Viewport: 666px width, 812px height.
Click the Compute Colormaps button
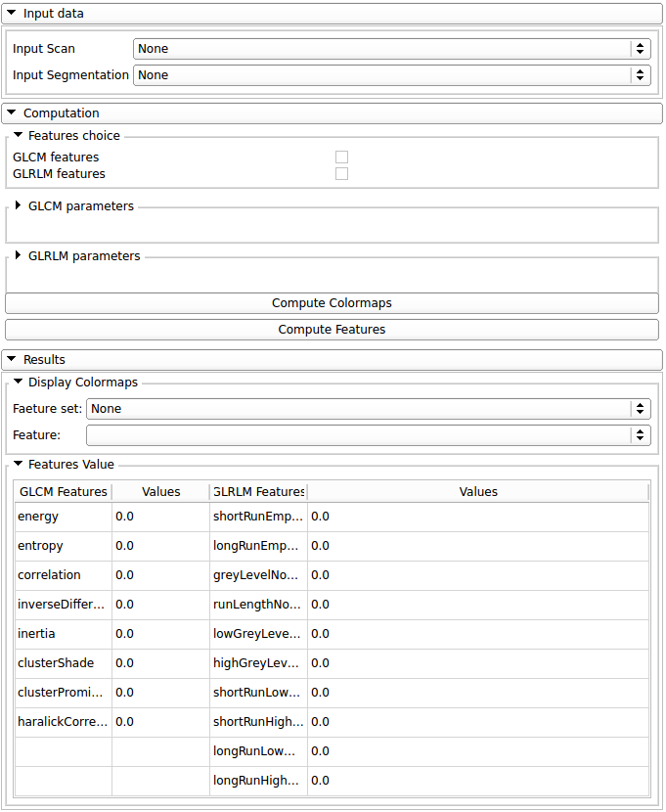coord(332,303)
